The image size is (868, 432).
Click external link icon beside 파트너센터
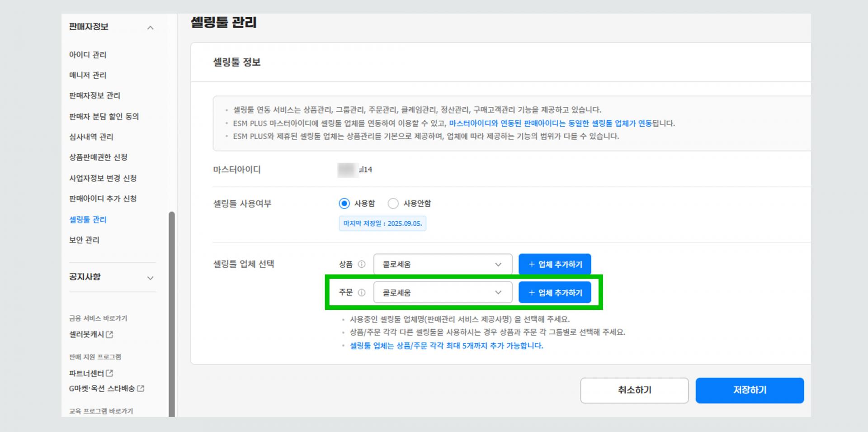coord(109,373)
